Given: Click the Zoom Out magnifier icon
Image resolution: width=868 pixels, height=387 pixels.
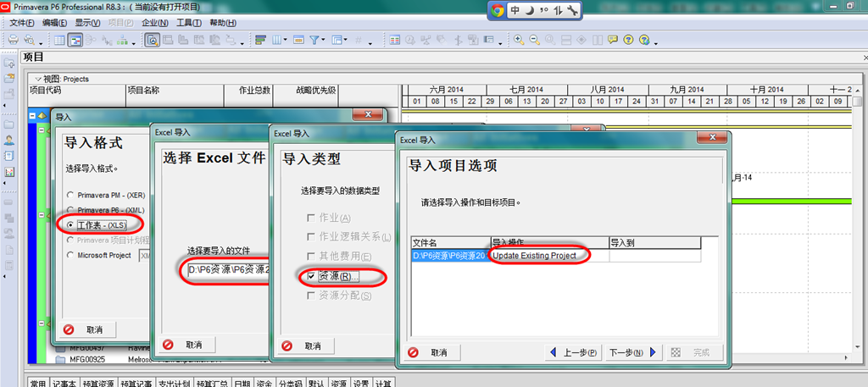Looking at the screenshot, I should click(534, 40).
